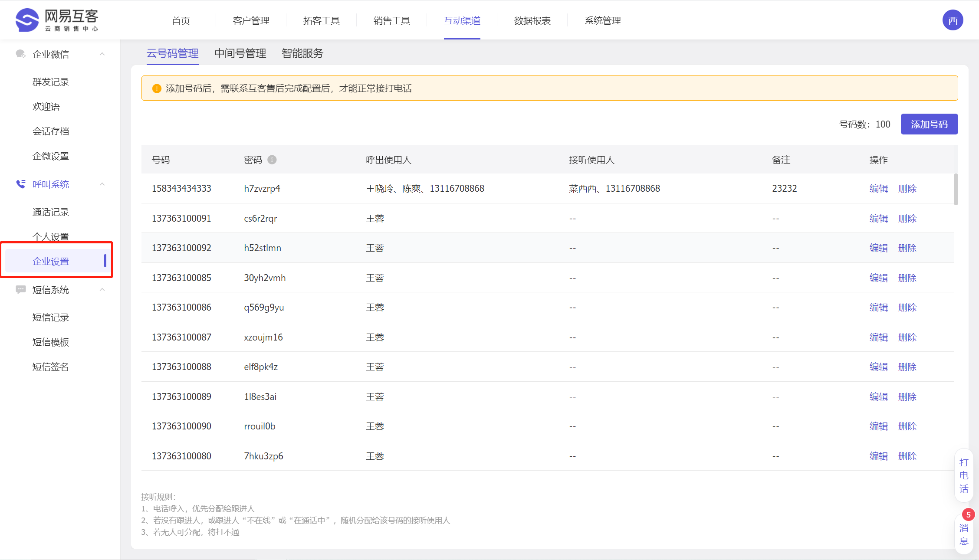Open 短信模板 in the sidebar
This screenshot has width=979, height=560.
[51, 342]
